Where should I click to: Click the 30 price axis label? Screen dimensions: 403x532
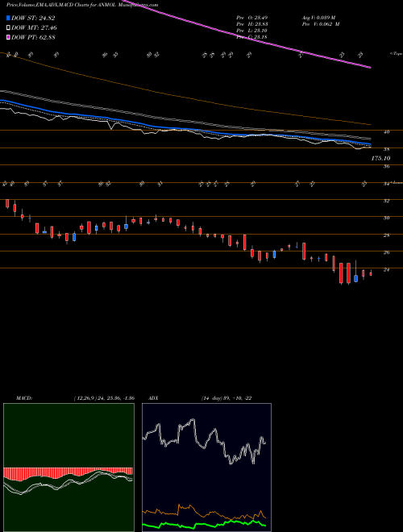point(386,218)
